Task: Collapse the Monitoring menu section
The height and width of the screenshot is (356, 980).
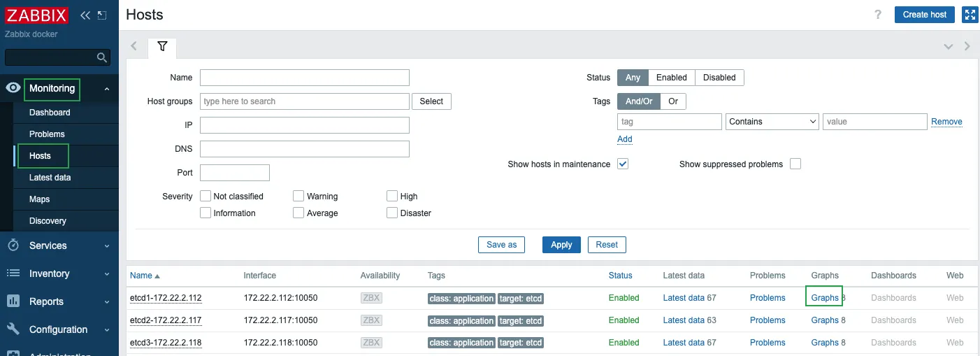Action: (107, 89)
